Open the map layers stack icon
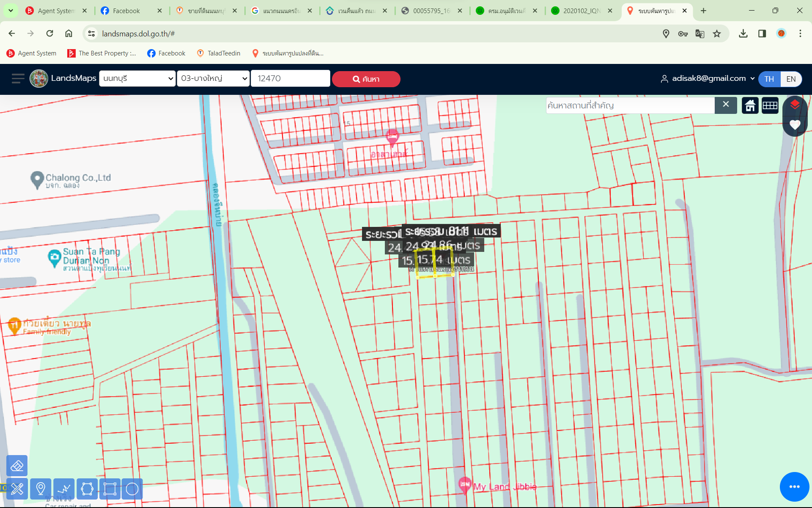Screen dimensions: 812x508 point(795,105)
